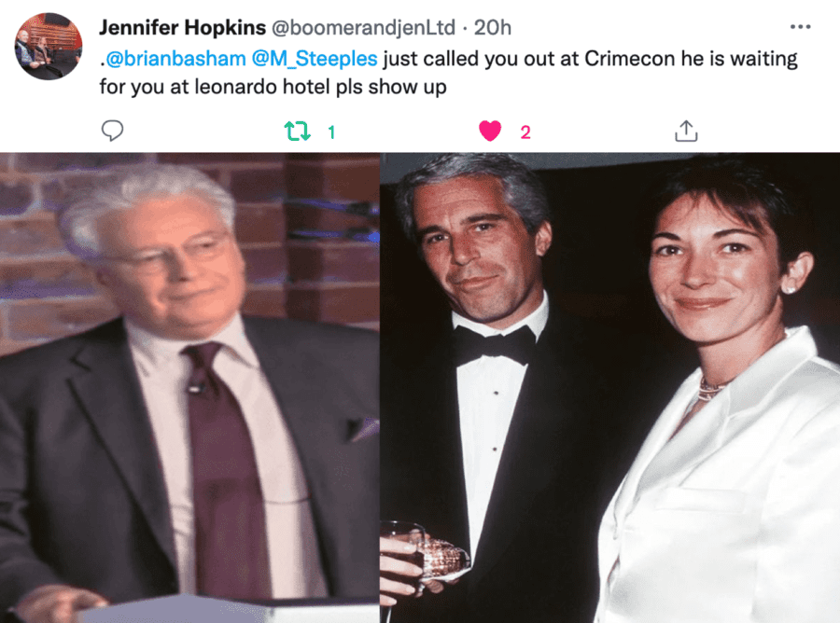The width and height of the screenshot is (840, 623).
Task: Click tweet text 'leonardo hotel pls show up'
Action: pyautogui.click(x=320, y=87)
